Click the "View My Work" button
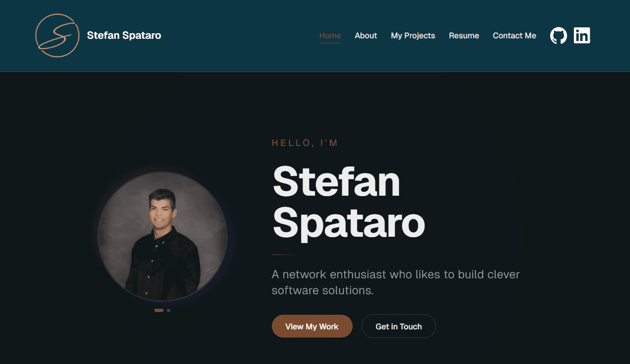Screen dimensions: 630x364 pos(312,326)
